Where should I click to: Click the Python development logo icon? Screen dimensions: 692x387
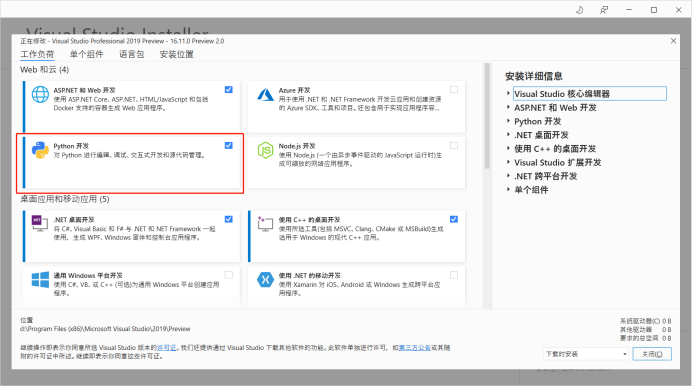[40, 150]
